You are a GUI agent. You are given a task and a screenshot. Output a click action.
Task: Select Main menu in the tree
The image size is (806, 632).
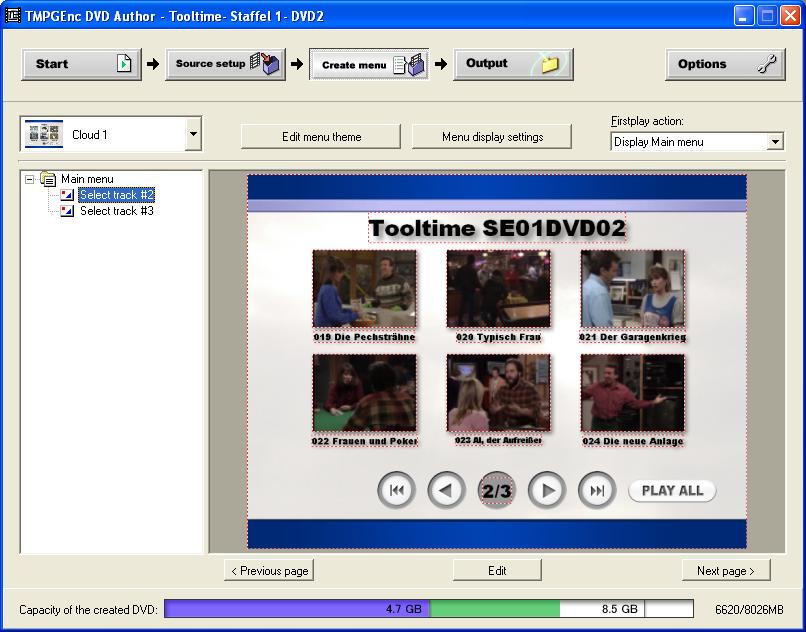(87, 179)
